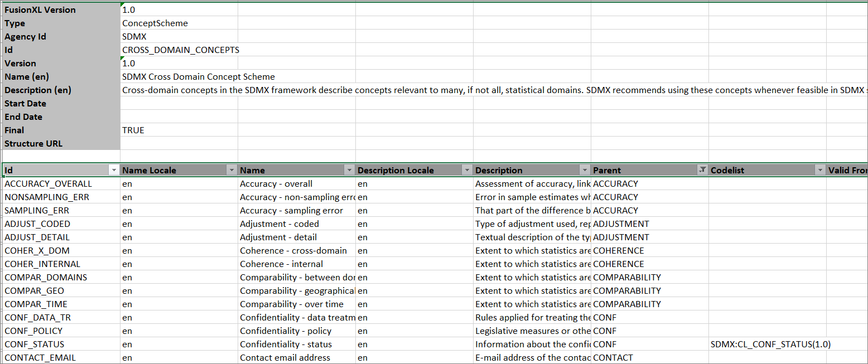Screen dimensions: 868x364
Task: Select the ACCURACY_OVERALL Id cell
Action: pos(48,184)
